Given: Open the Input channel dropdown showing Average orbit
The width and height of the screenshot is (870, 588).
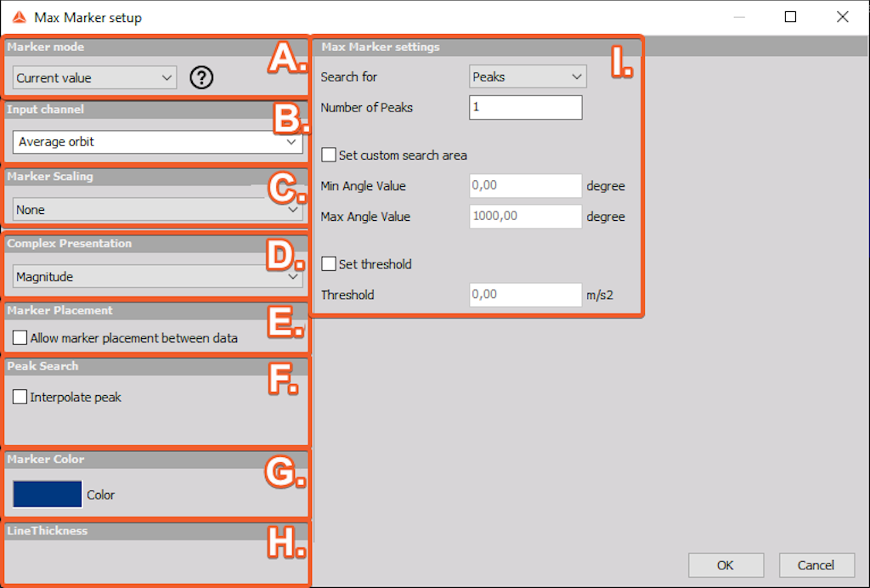Looking at the screenshot, I should (x=157, y=142).
